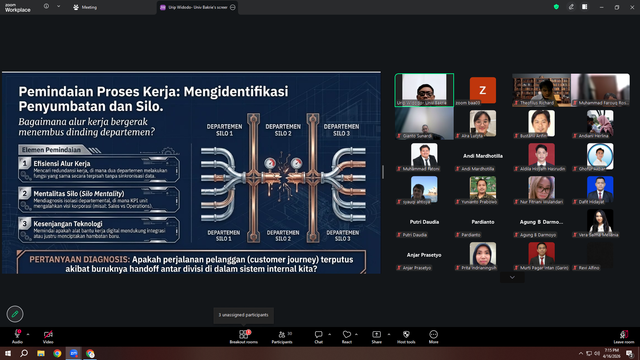Click Leave room button

[x=624, y=337]
